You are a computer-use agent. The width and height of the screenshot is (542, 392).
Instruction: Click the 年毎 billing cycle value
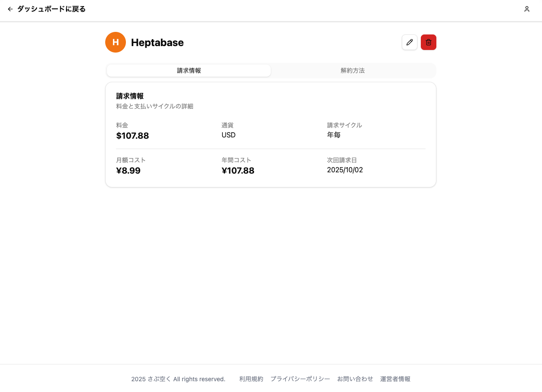pyautogui.click(x=334, y=135)
